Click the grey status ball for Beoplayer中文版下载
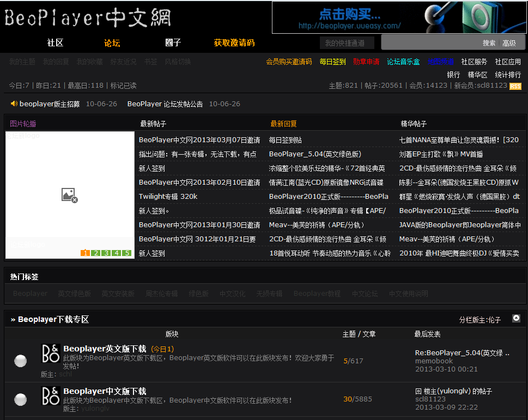Image resolution: width=528 pixels, height=420 pixels. [x=21, y=399]
